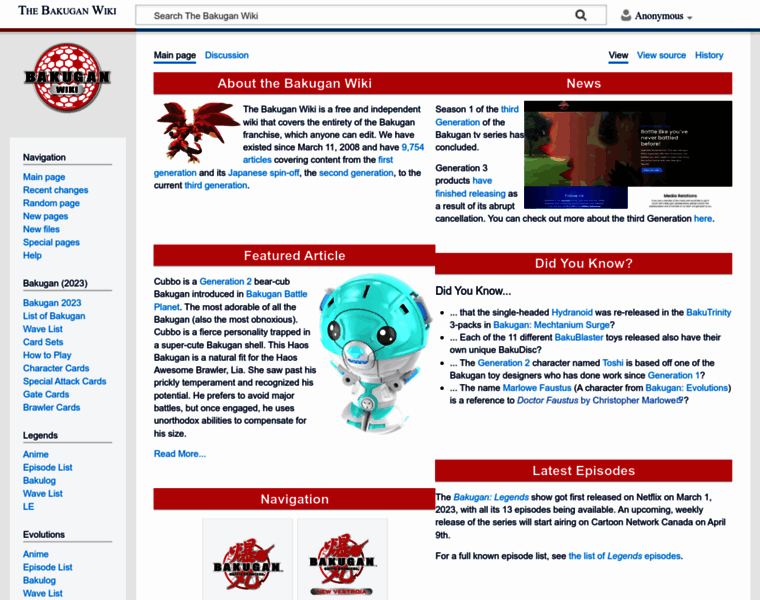
Task: Click Read More... under Featured Article
Action: 180,454
